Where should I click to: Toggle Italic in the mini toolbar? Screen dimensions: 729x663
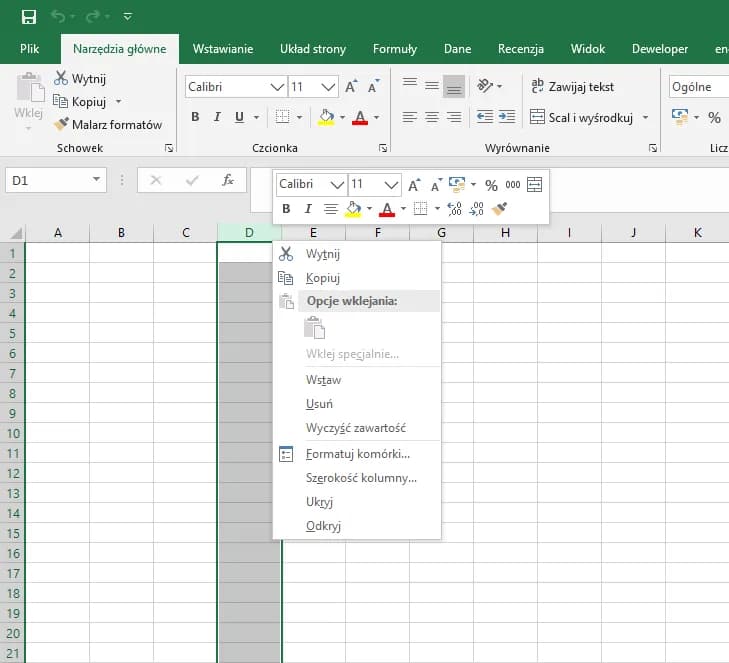click(308, 209)
